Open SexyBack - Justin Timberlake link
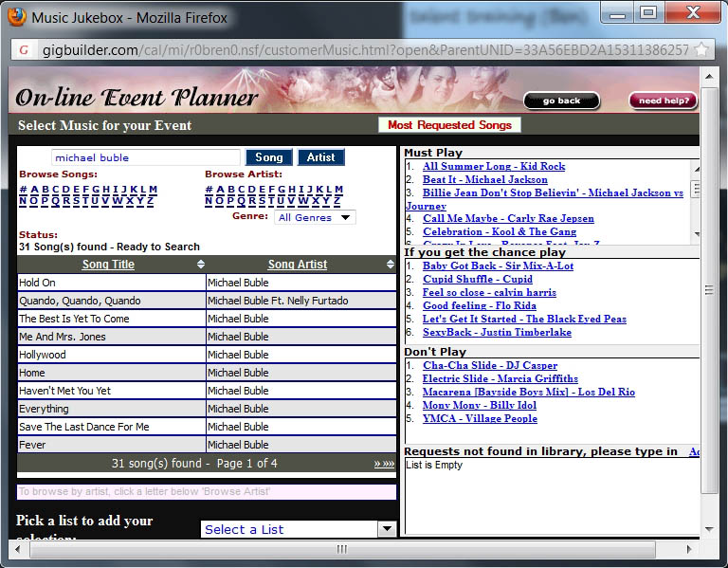The height and width of the screenshot is (568, 728). pyautogui.click(x=497, y=332)
